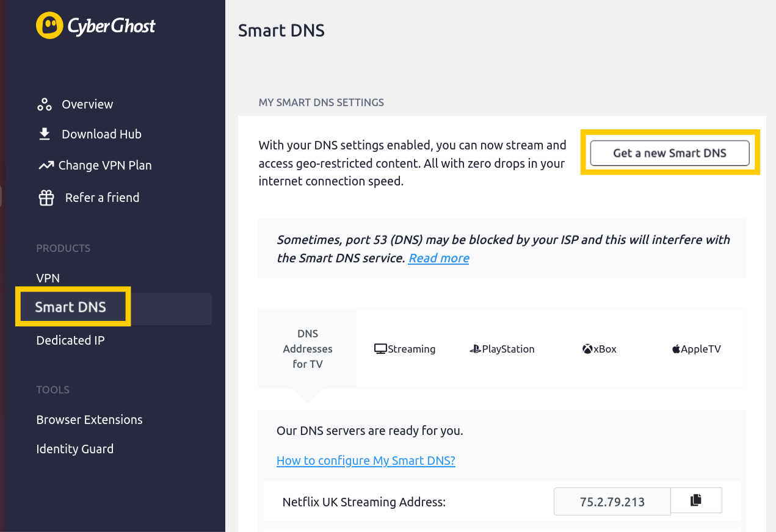
Task: Click the Xbox logo icon
Action: pos(587,349)
